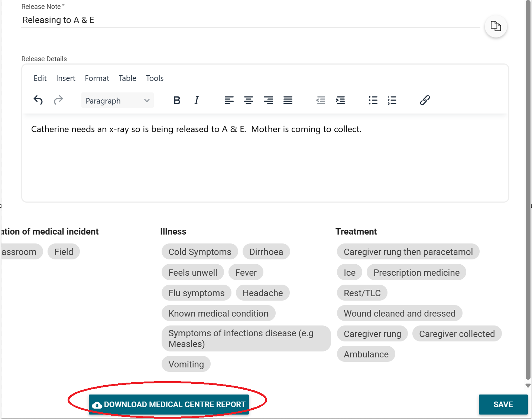This screenshot has width=532, height=419.
Task: Select the Fever illness chip
Action: [x=246, y=272]
